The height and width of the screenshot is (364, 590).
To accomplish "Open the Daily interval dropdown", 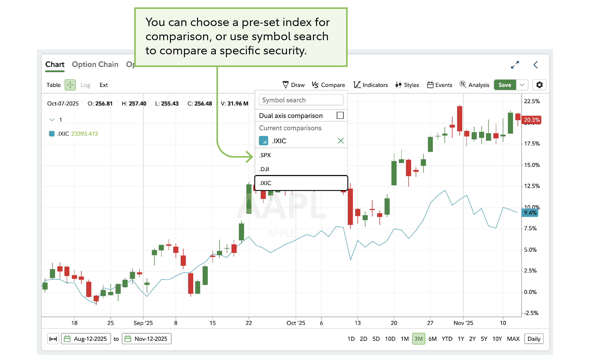I will pos(534,339).
